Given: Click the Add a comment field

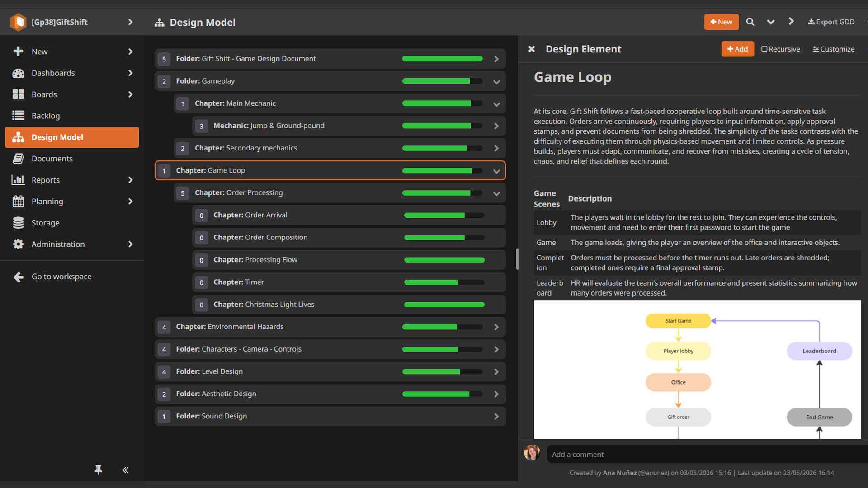Looking at the screenshot, I should pyautogui.click(x=707, y=454).
